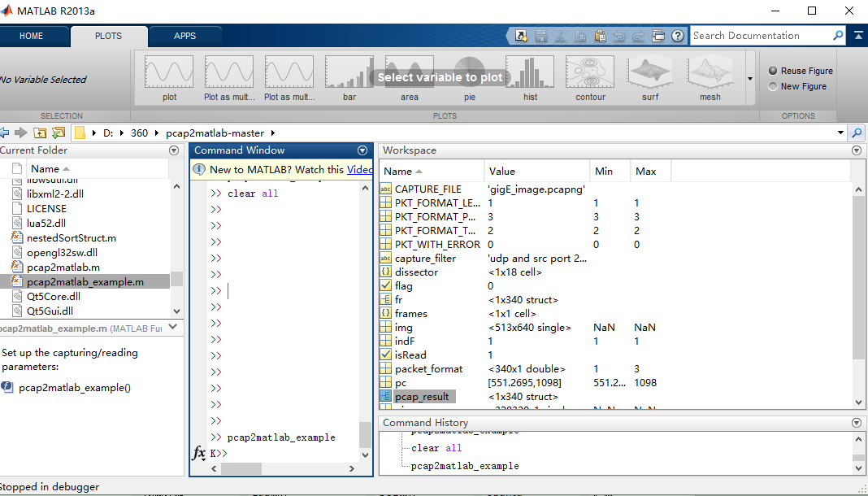Click the Command Window horizontal scrollbar
The image size is (868, 496).
[x=282, y=468]
